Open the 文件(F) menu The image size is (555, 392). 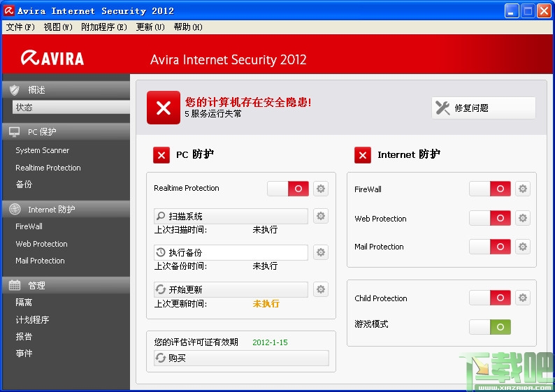[x=20, y=27]
